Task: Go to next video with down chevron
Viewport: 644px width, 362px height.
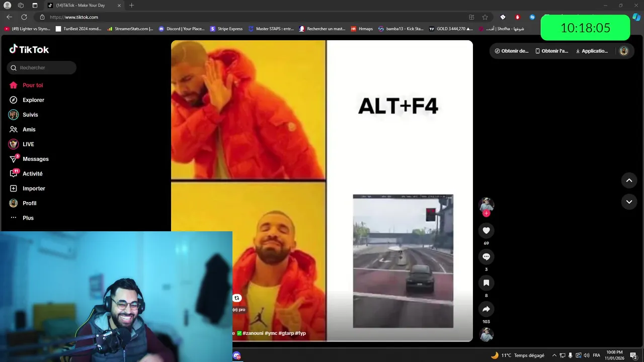Action: tap(629, 202)
